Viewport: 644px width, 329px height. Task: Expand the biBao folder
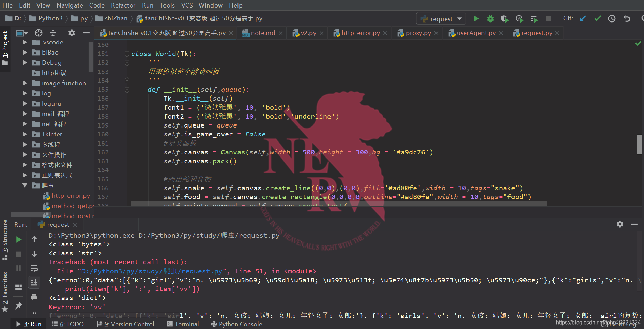[25, 53]
